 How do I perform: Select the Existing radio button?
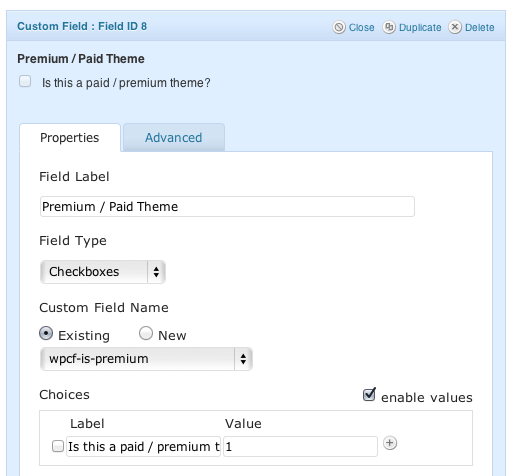pos(46,333)
